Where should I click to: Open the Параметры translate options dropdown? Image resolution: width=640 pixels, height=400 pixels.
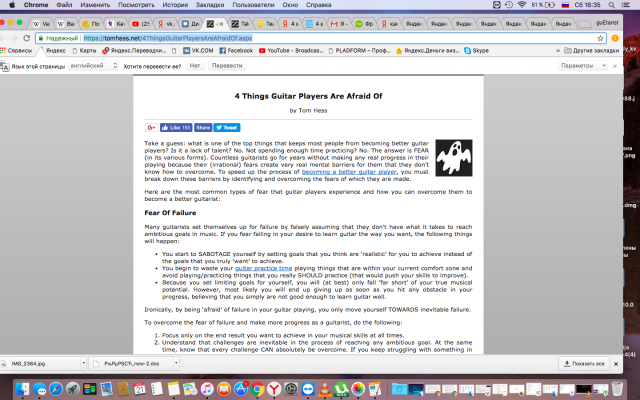click(583, 66)
